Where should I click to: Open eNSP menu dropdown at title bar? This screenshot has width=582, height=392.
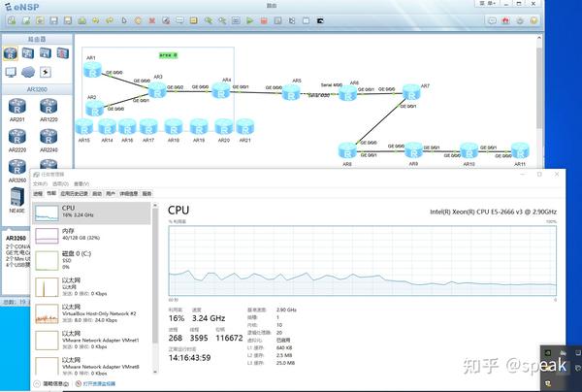(x=487, y=3)
